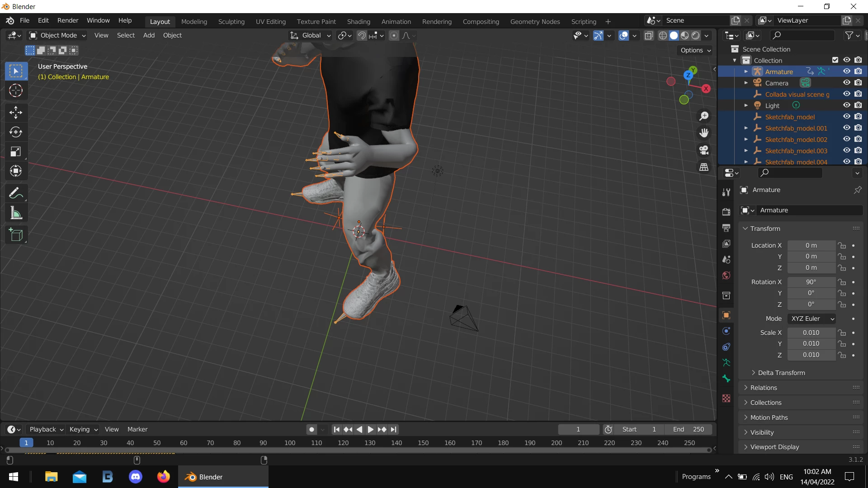Expand the Relations panel
Screen dimensions: 868x488
click(764, 388)
